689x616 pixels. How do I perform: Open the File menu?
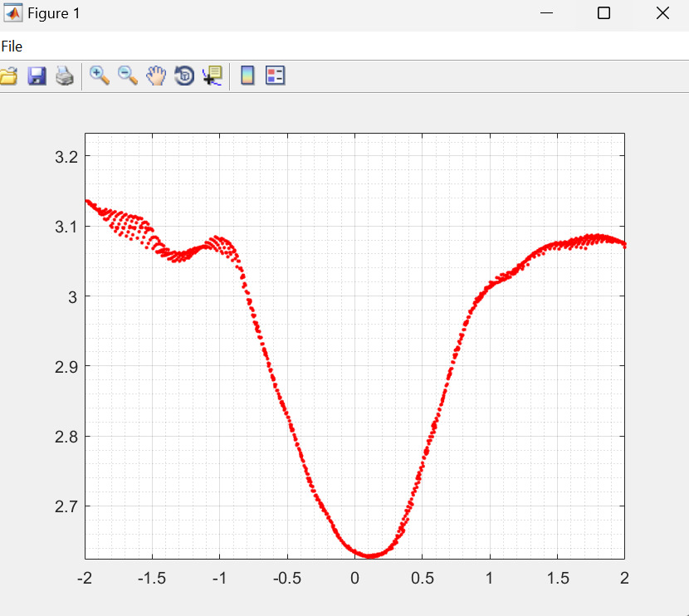(12, 46)
